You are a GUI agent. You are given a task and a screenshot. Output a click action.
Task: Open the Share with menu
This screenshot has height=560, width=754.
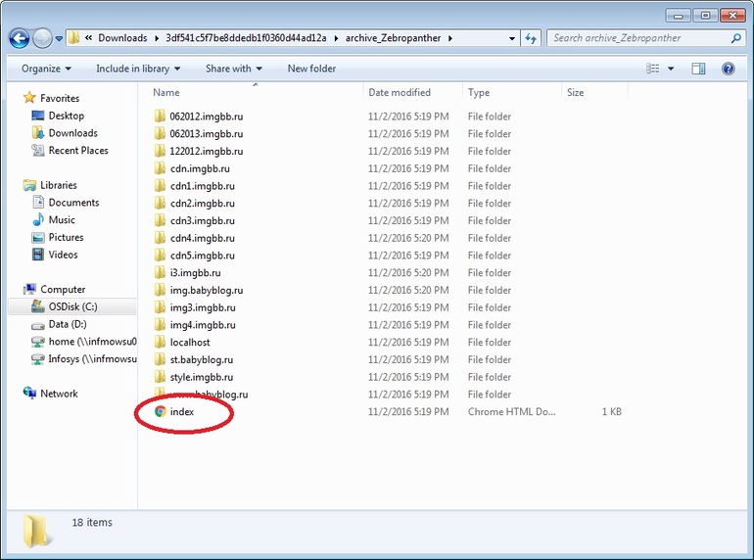pyautogui.click(x=234, y=69)
